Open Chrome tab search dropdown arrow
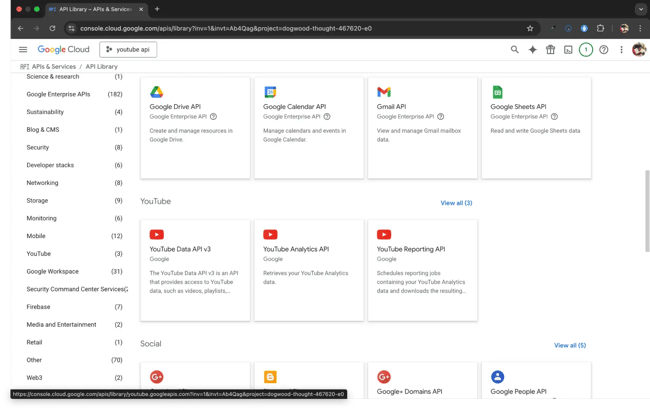 (x=640, y=9)
